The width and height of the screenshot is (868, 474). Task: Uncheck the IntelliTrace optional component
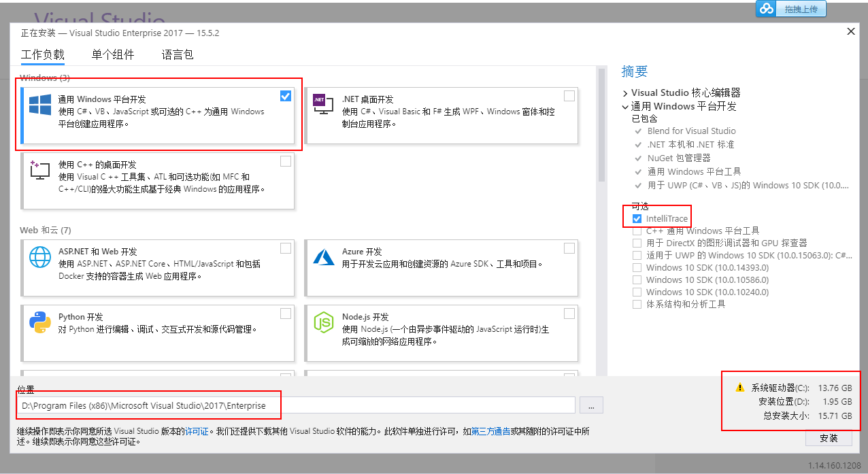[637, 219]
